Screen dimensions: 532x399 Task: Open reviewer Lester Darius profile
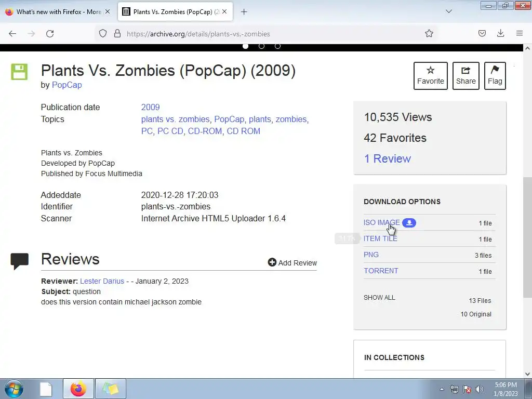(102, 281)
